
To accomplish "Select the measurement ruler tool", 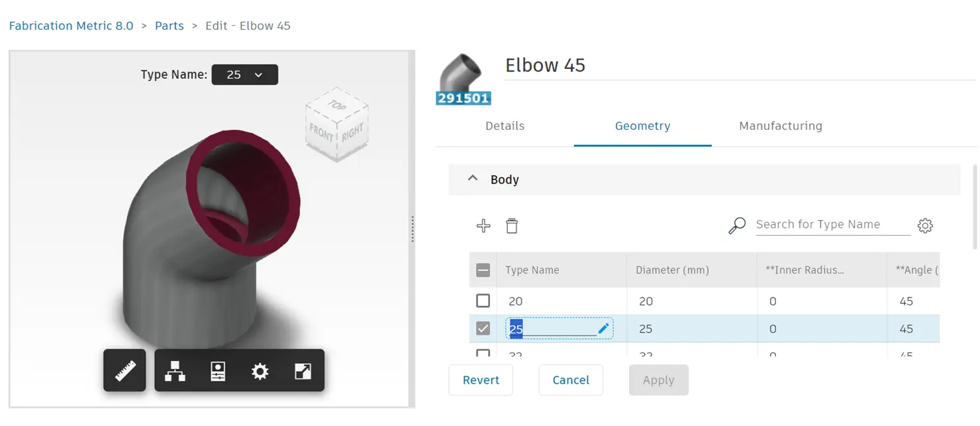I will click(124, 370).
